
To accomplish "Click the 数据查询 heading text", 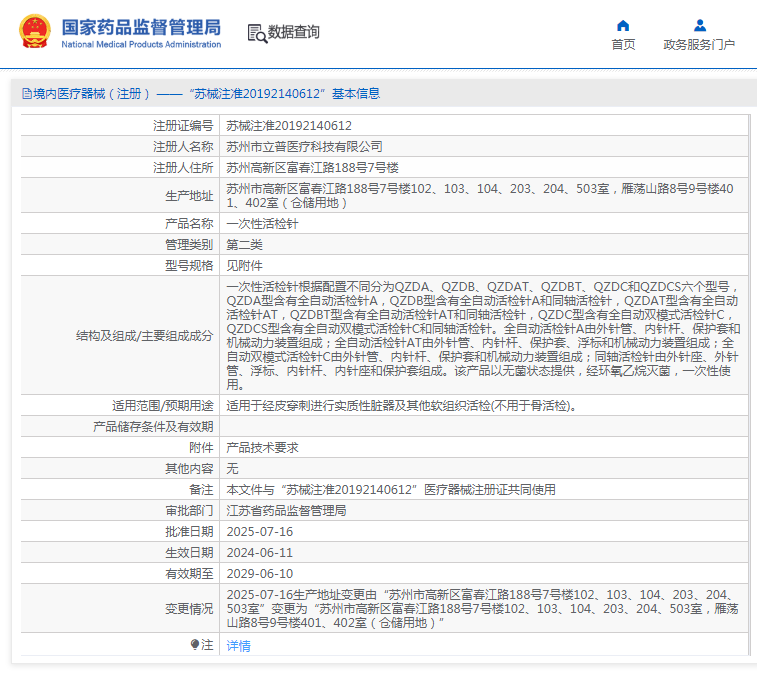I will tap(294, 32).
